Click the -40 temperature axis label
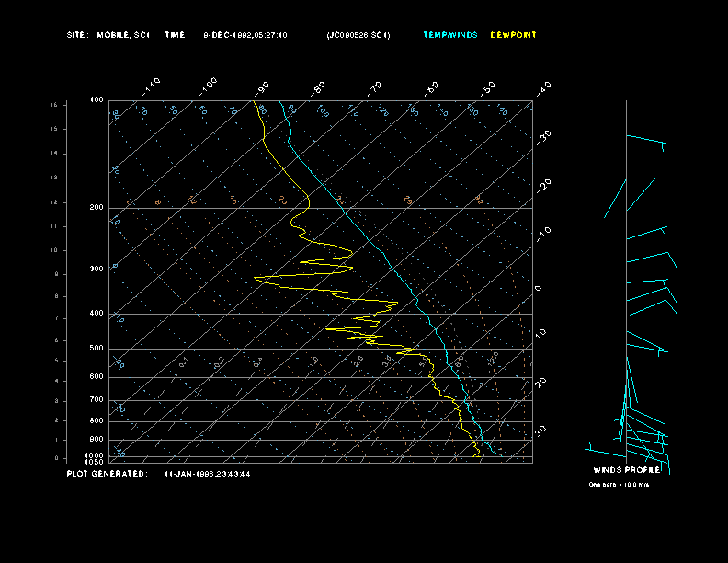The width and height of the screenshot is (728, 563). click(x=543, y=87)
